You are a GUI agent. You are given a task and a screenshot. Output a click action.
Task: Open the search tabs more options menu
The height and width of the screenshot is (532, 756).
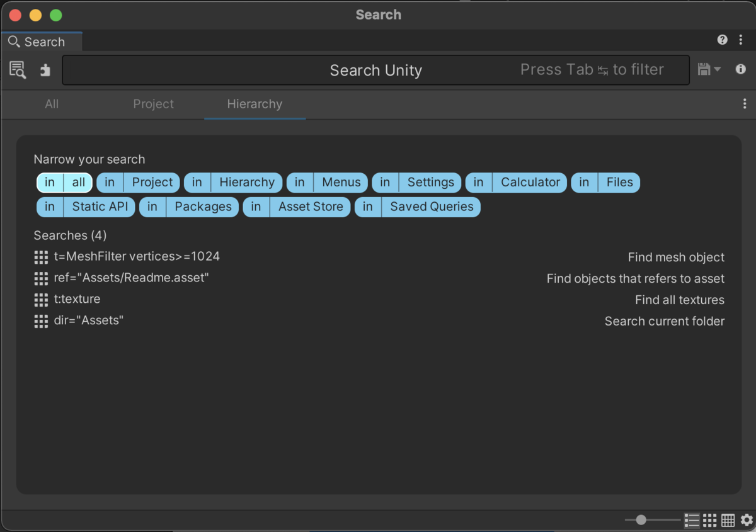(x=745, y=104)
